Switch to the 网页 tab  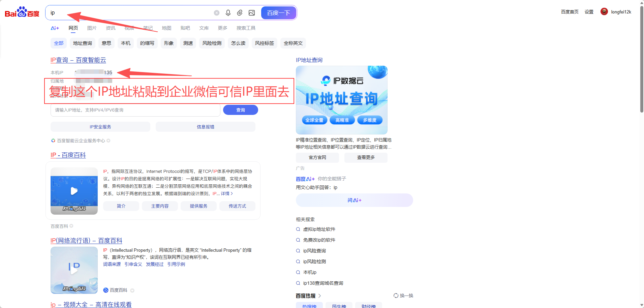[x=73, y=28]
